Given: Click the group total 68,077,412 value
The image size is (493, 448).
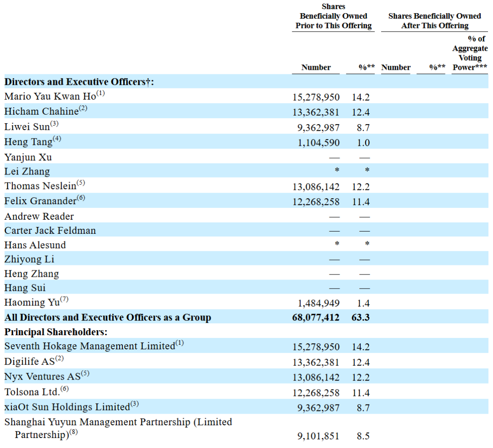Looking at the screenshot, I should [316, 317].
